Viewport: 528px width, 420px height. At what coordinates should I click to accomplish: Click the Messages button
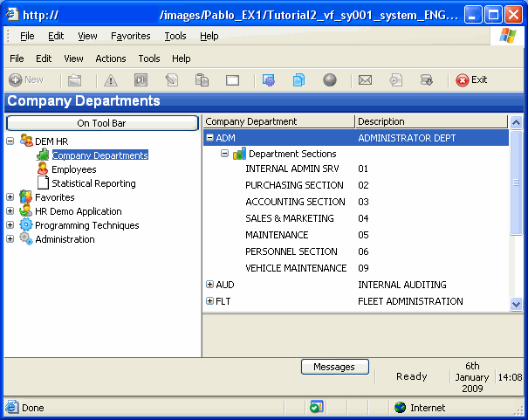point(335,367)
